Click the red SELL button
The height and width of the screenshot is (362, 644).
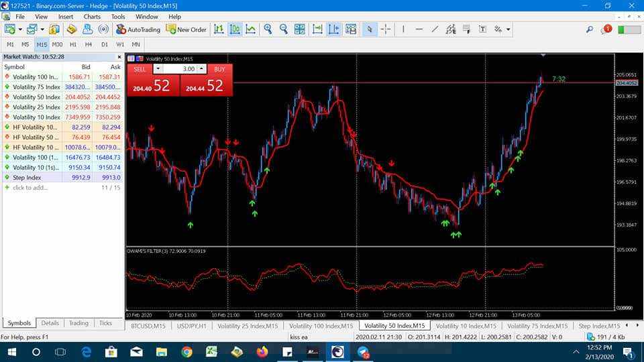tap(140, 69)
